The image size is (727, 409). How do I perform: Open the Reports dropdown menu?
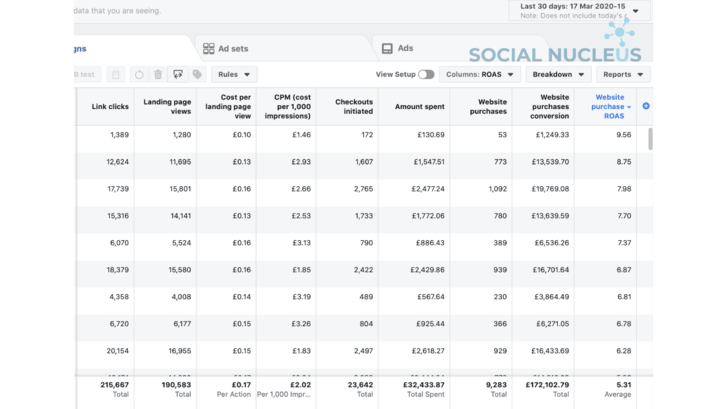[622, 74]
